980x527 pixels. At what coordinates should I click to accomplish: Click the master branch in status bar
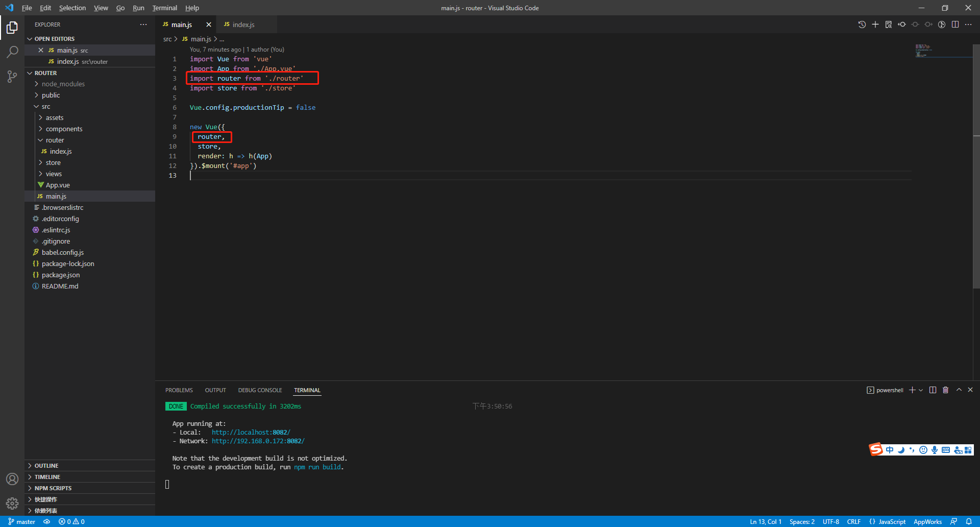pos(21,521)
